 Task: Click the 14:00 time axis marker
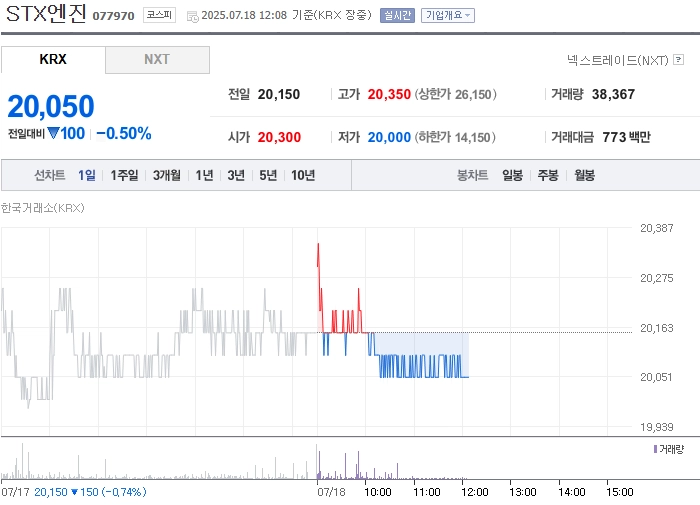571,492
